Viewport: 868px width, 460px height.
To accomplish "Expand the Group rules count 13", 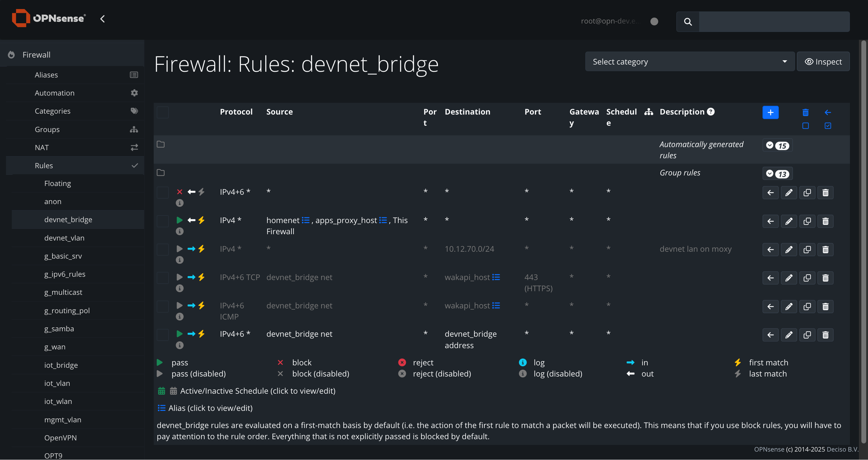I will (777, 174).
